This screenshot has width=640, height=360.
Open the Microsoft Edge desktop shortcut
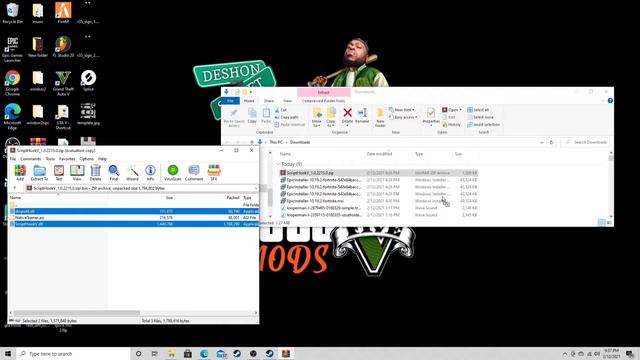click(x=12, y=117)
